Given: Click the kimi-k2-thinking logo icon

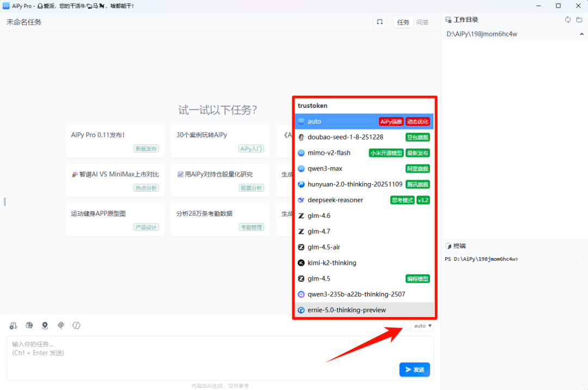Looking at the screenshot, I should click(301, 263).
